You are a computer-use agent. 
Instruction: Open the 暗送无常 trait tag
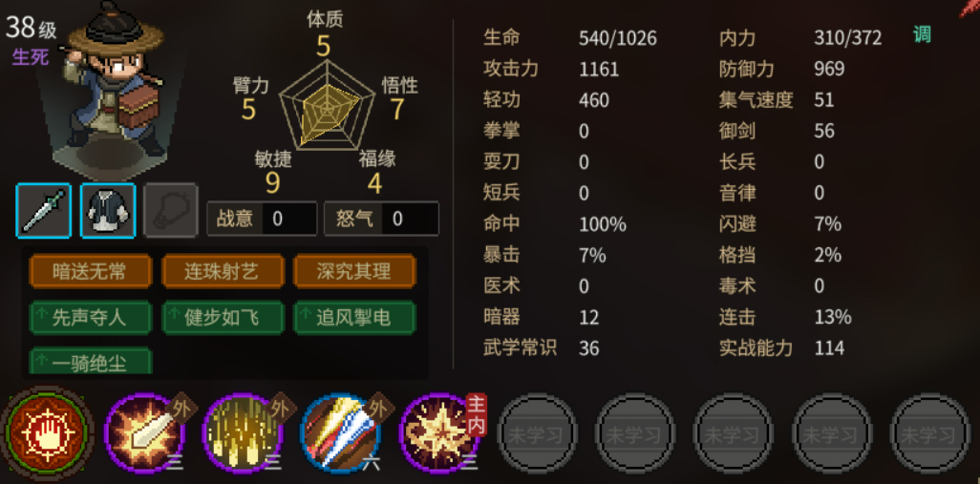pyautogui.click(x=90, y=271)
